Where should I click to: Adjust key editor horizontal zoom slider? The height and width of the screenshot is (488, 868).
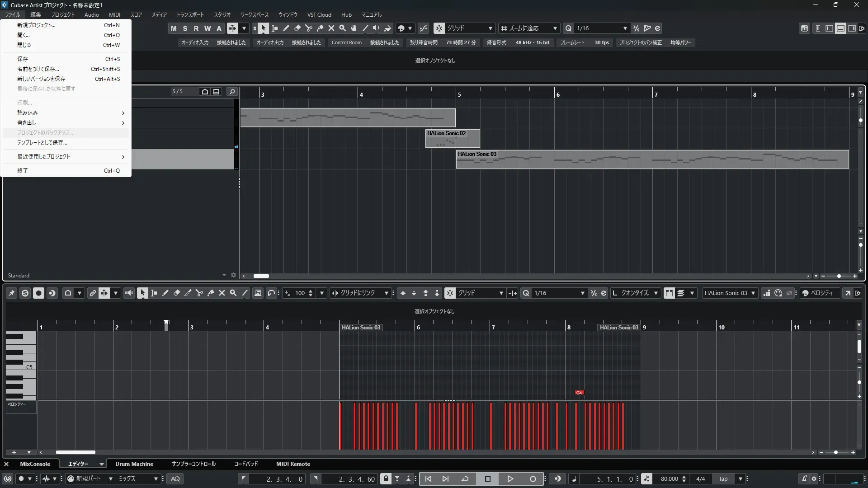point(836,452)
